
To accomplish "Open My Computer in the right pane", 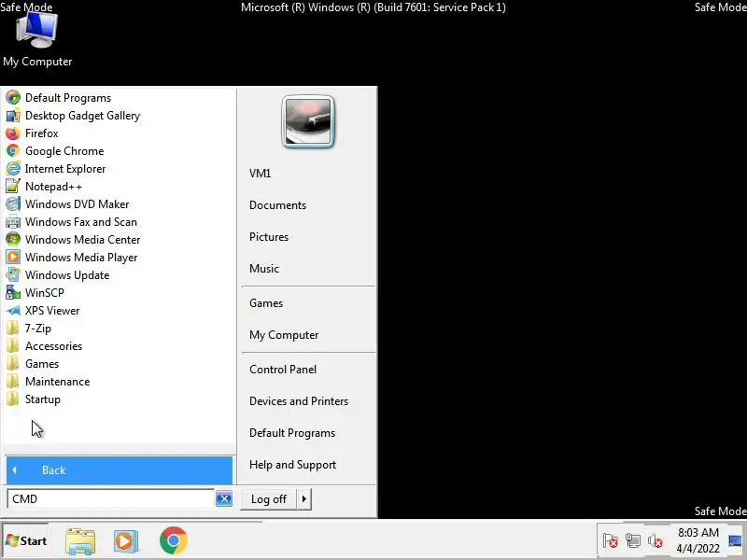I will coord(284,335).
